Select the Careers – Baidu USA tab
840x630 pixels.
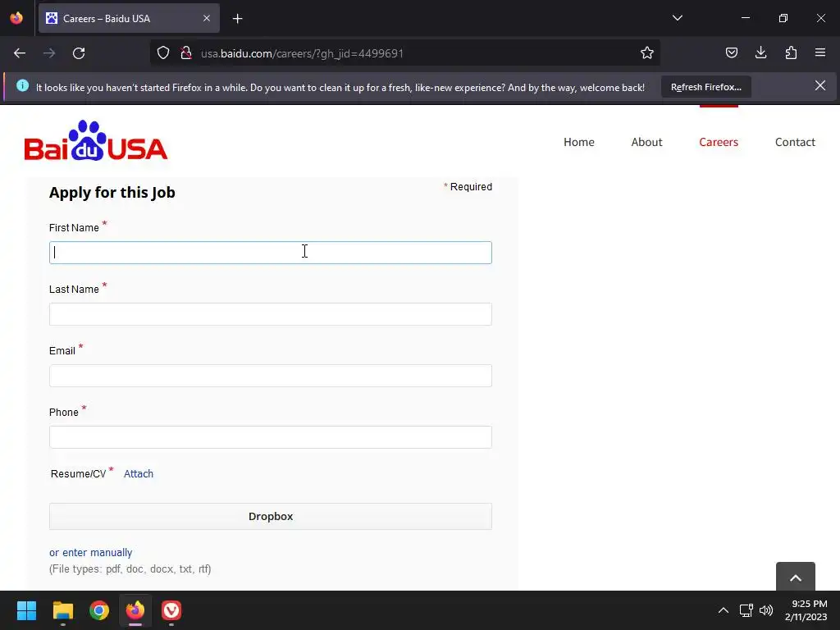tap(129, 18)
